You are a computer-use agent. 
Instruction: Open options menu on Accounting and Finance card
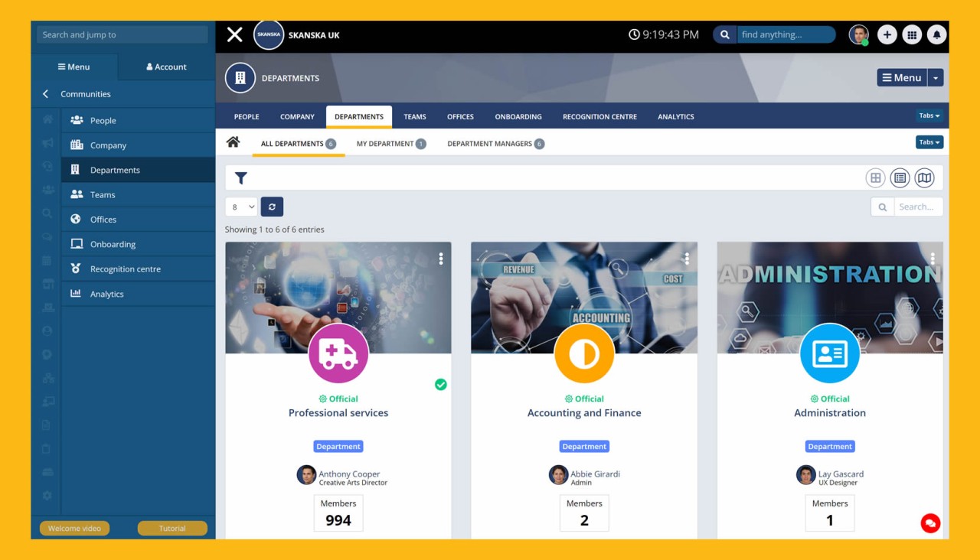(x=687, y=259)
